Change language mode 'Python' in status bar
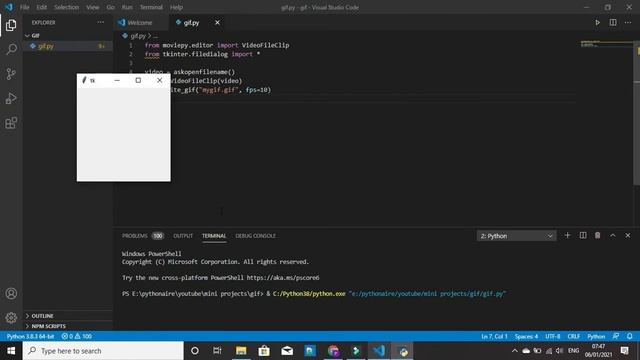640x360 pixels. pyautogui.click(x=596, y=336)
